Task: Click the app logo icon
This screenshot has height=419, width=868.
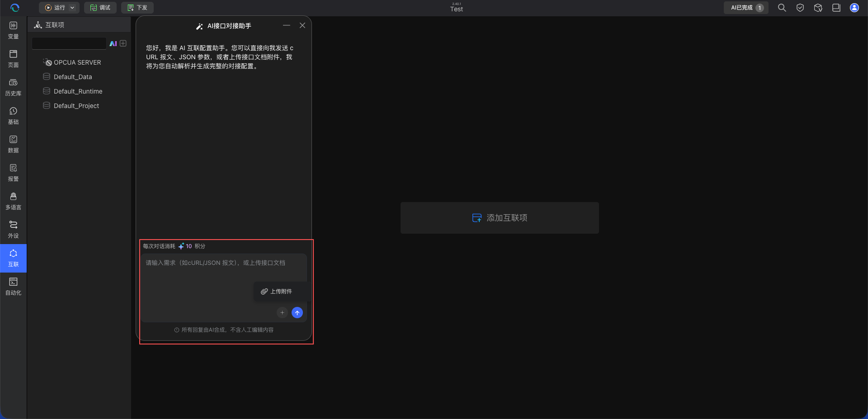Action: tap(14, 8)
